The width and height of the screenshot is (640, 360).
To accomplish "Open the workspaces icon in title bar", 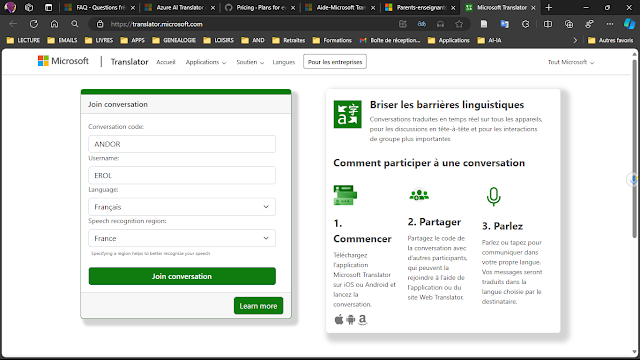I will [29, 7].
